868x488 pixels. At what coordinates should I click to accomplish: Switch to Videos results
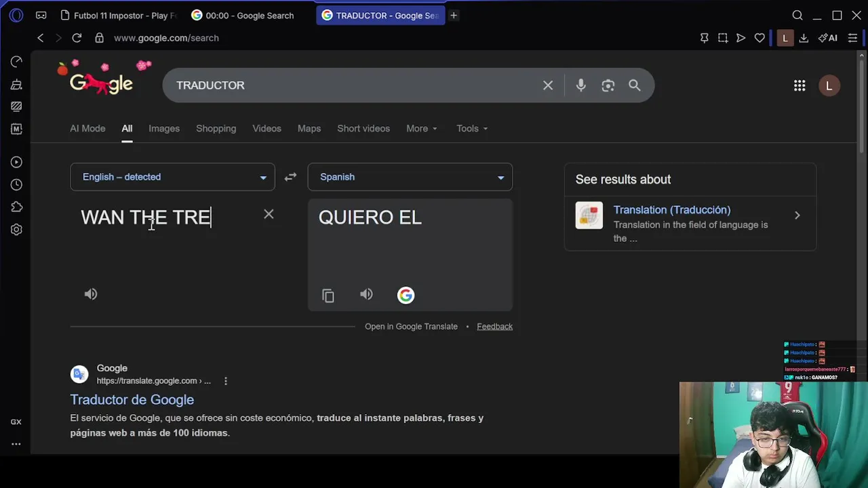[267, 128]
